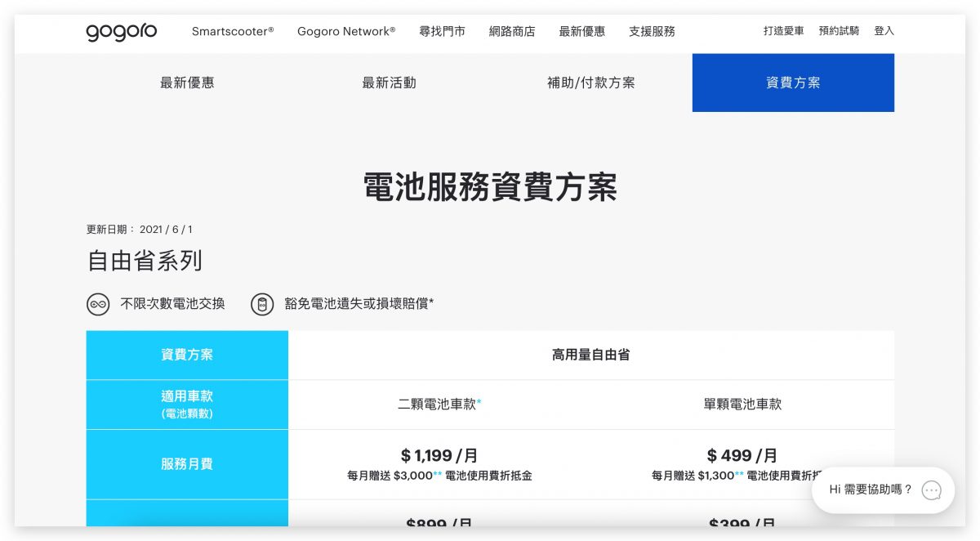The width and height of the screenshot is (980, 541).
Task: Switch to the 最新活動 tab
Action: click(389, 83)
